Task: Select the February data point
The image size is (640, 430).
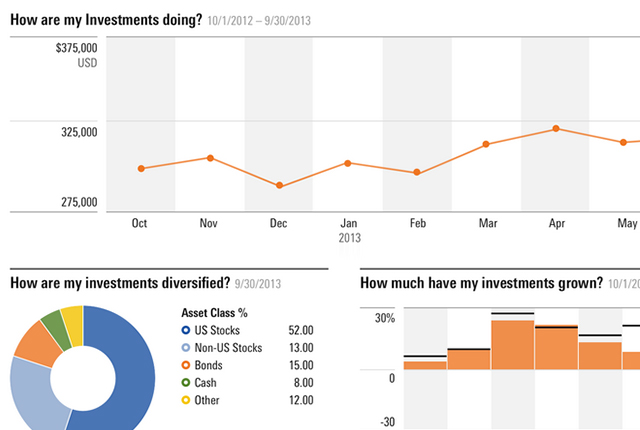Action: (x=417, y=173)
